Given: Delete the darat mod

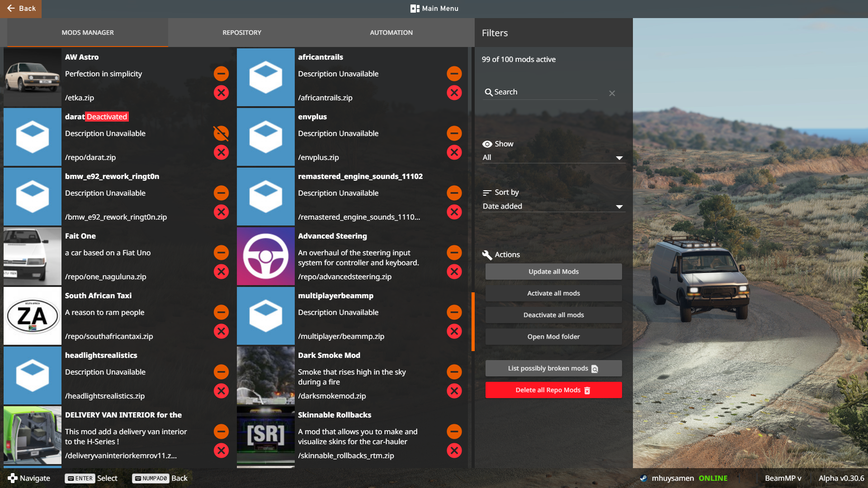Looking at the screenshot, I should [x=221, y=152].
